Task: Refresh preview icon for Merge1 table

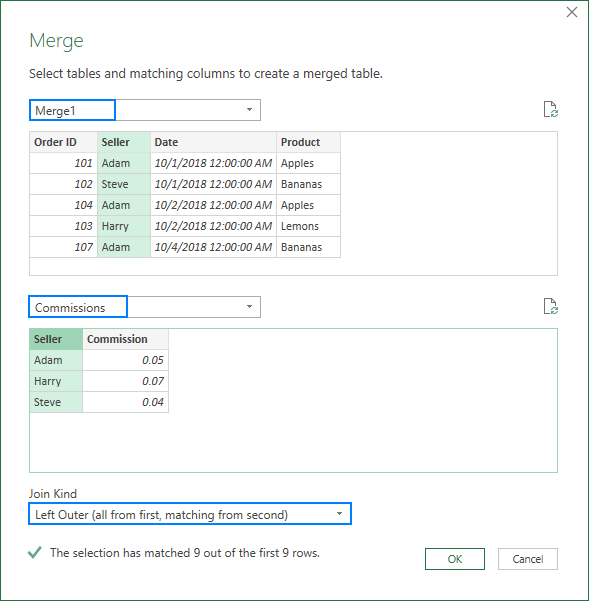Action: 551,110
